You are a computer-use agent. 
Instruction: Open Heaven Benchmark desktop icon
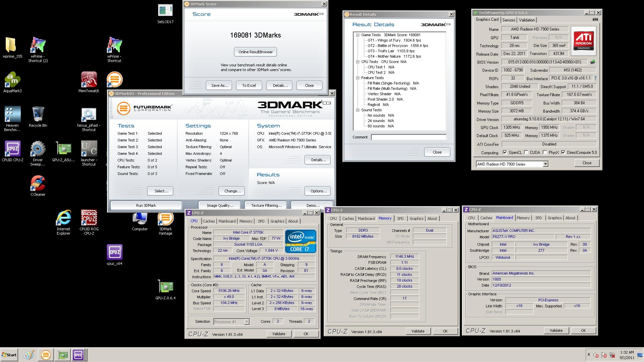[x=12, y=119]
